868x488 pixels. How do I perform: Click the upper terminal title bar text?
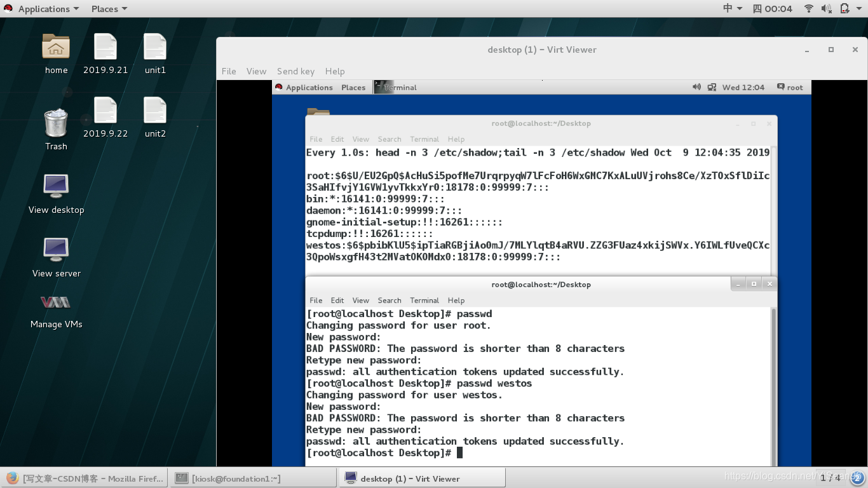click(541, 123)
